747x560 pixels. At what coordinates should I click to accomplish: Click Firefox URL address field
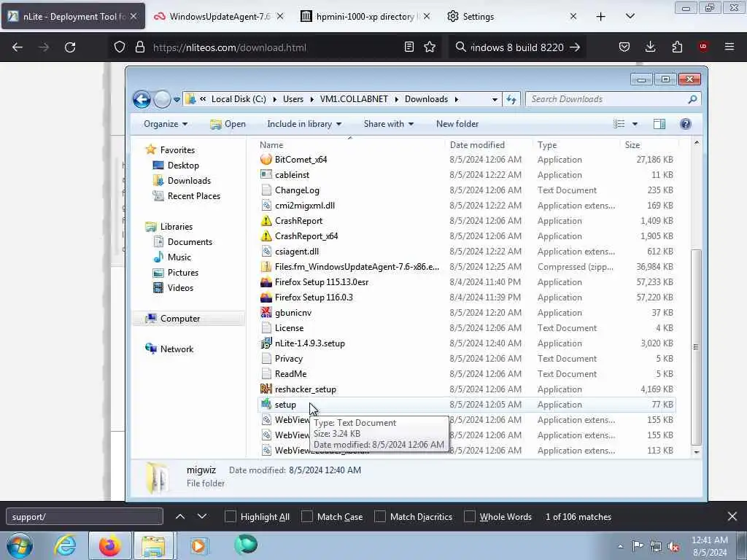coord(274,47)
